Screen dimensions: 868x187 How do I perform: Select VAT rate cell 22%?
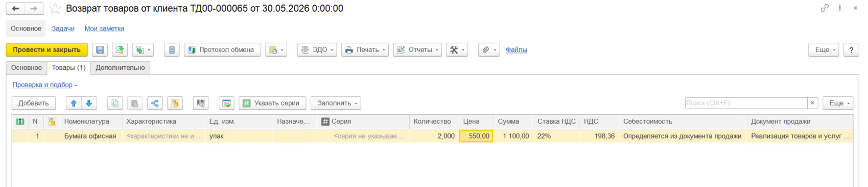(556, 136)
